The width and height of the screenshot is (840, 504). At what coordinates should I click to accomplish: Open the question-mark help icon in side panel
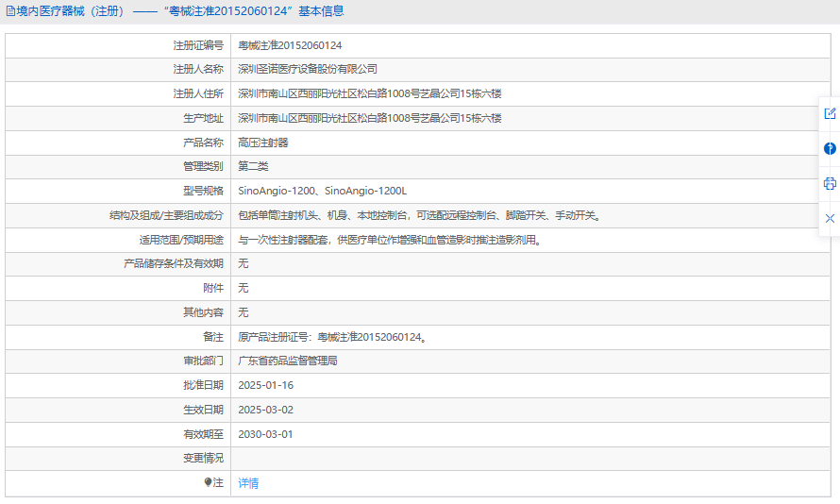click(830, 148)
